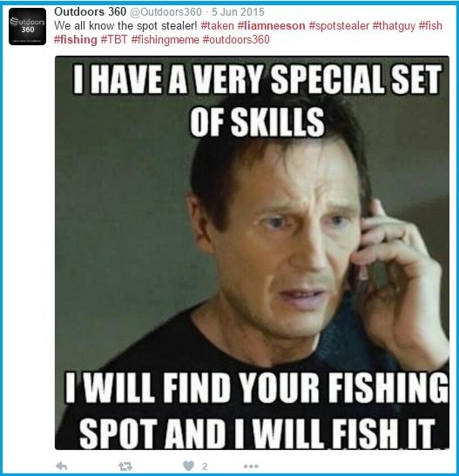
Task: Click the #fish hashtag
Action: pyautogui.click(x=430, y=26)
